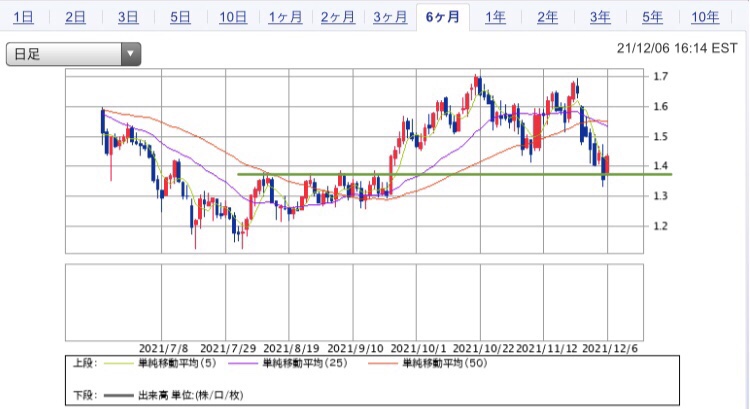
Task: Click the active 6ヶ月 tab
Action: pos(443,17)
